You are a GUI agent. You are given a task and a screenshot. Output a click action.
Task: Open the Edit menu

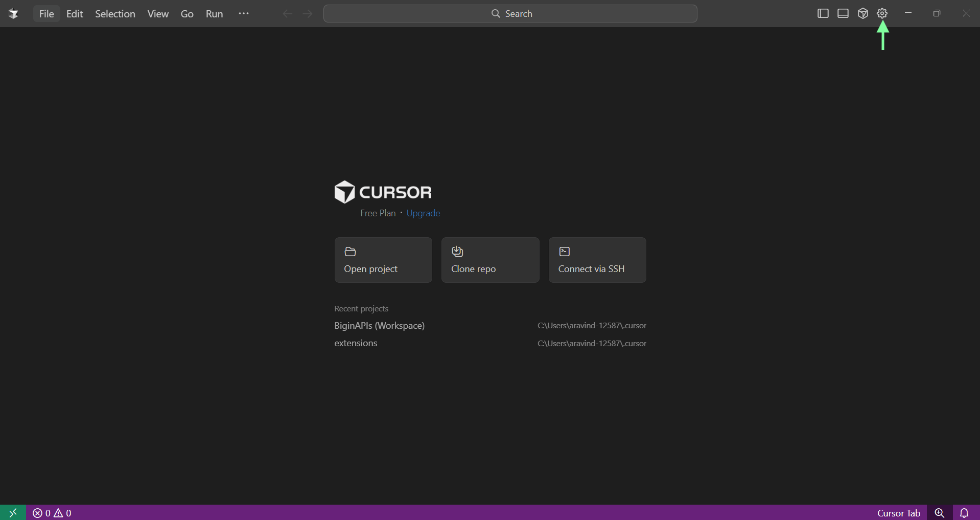75,14
